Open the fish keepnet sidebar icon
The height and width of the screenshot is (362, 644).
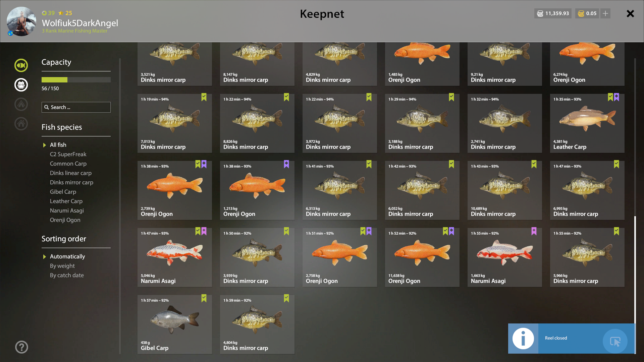click(x=21, y=65)
